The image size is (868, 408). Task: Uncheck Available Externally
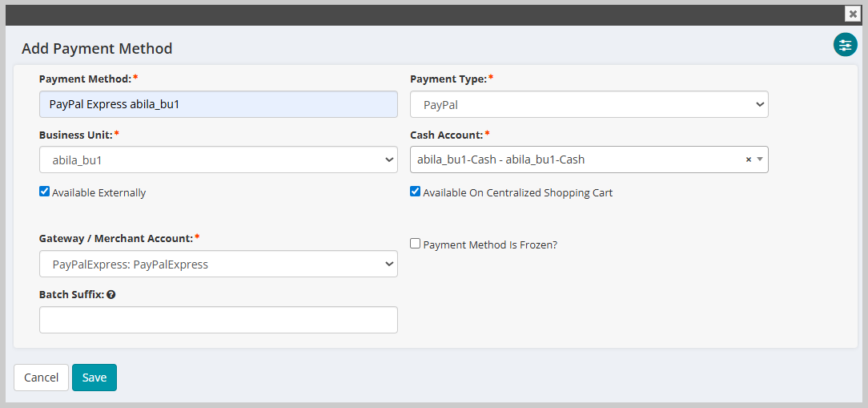point(44,192)
